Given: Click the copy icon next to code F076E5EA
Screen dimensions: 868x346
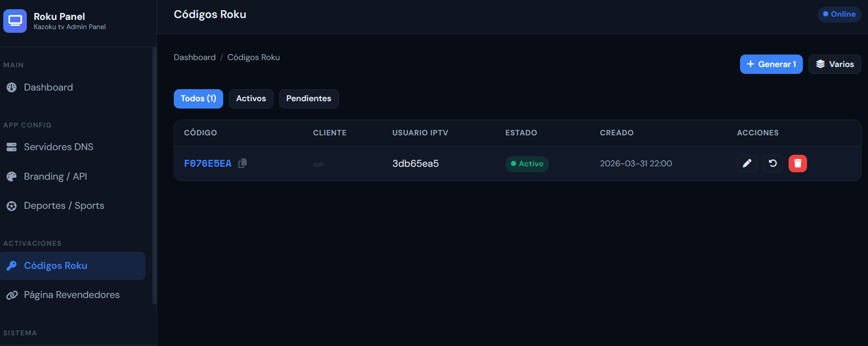Looking at the screenshot, I should pos(243,163).
